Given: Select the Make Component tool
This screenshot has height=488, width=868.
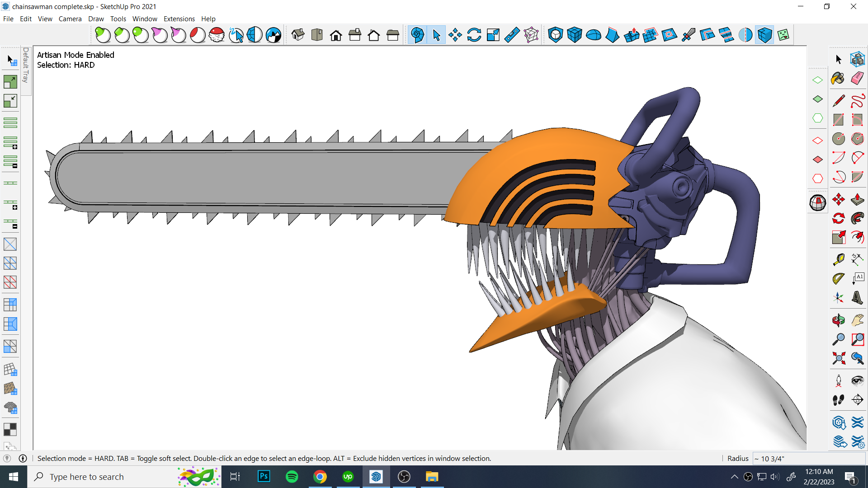Looking at the screenshot, I should point(858,59).
